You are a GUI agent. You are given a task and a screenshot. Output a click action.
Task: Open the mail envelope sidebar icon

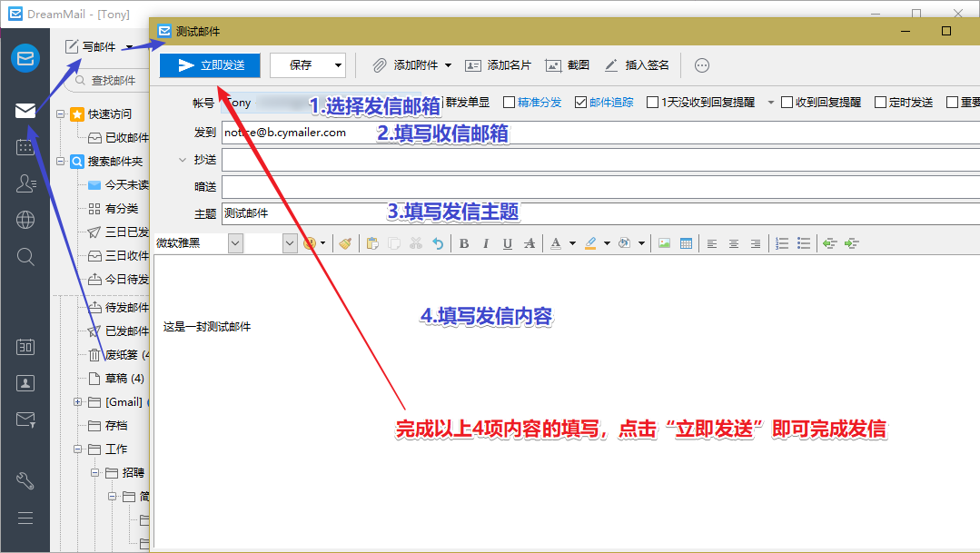(x=25, y=111)
